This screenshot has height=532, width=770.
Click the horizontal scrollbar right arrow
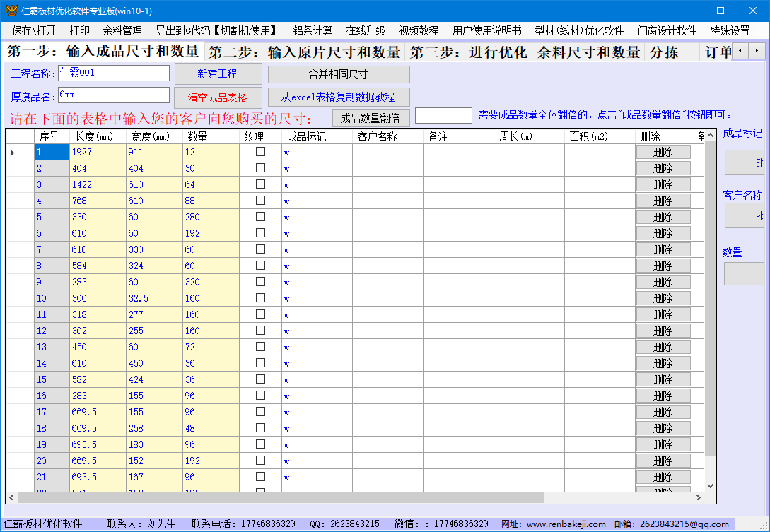pyautogui.click(x=699, y=498)
